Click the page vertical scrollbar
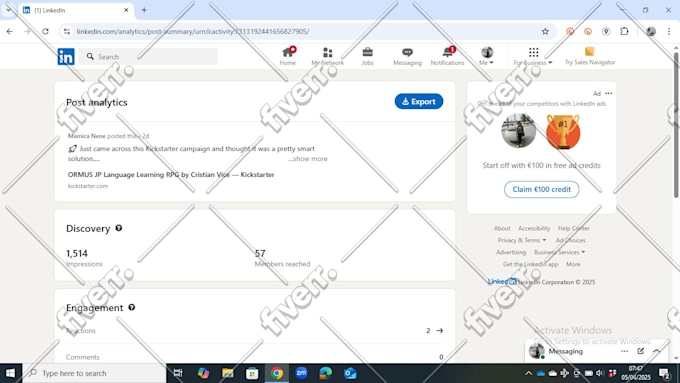 click(x=676, y=126)
